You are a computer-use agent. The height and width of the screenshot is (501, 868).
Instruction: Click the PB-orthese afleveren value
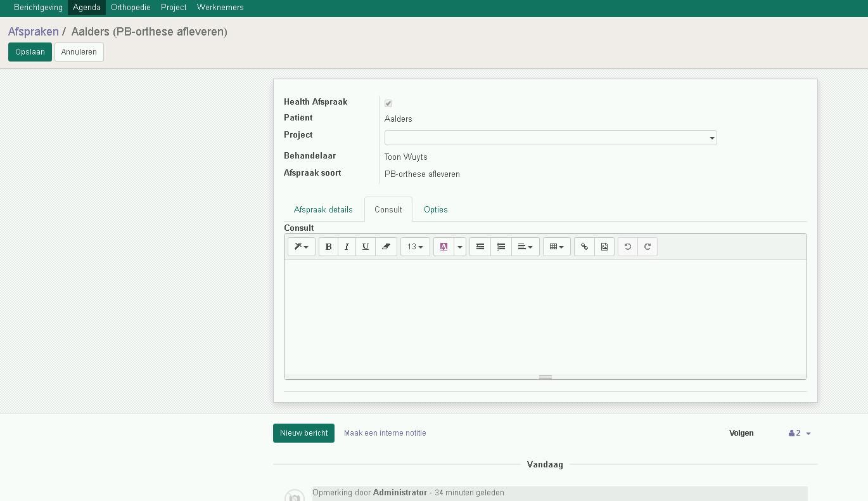coord(422,174)
